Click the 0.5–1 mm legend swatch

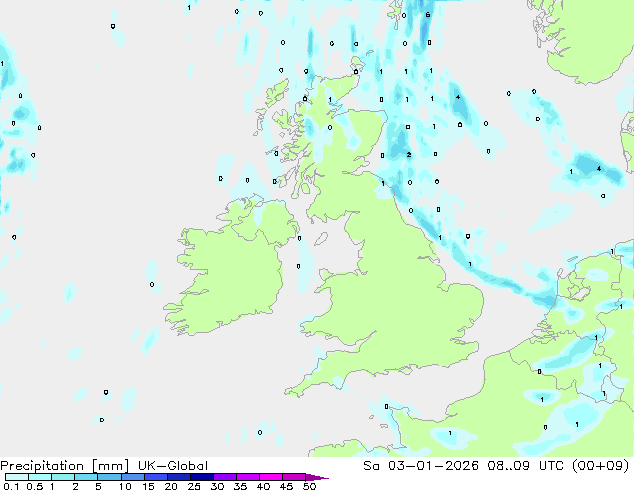click(x=40, y=477)
